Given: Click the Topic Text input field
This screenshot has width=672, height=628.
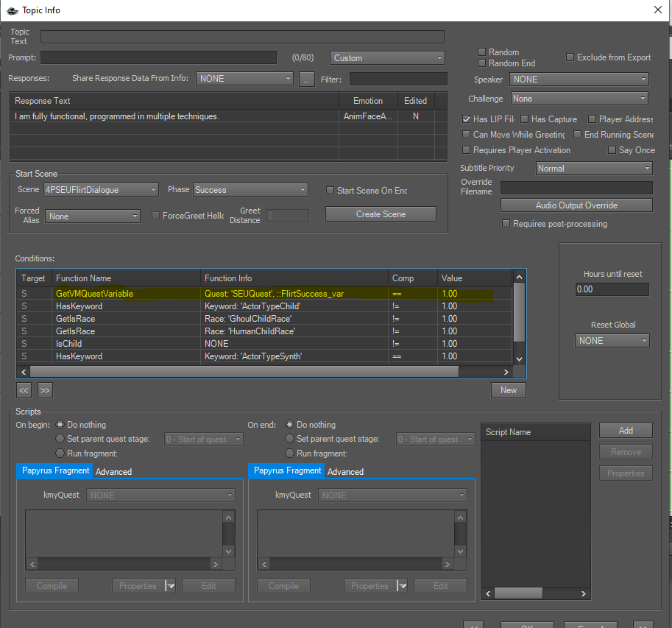Looking at the screenshot, I should [243, 37].
